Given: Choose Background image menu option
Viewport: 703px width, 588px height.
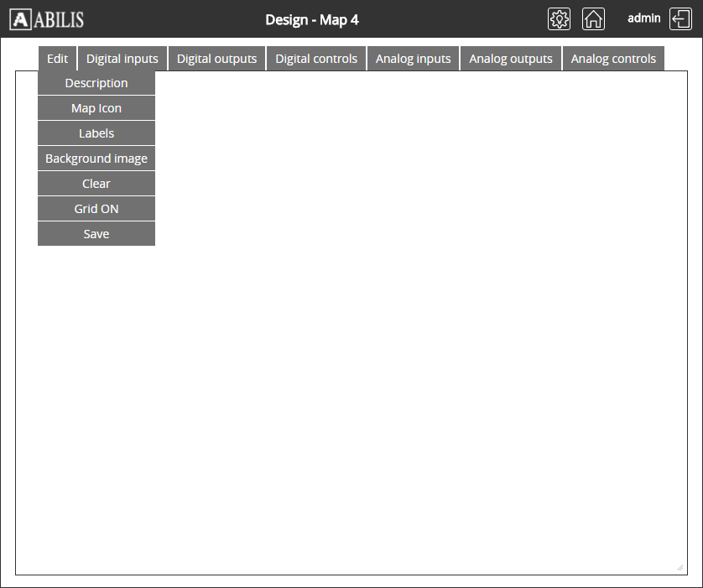Looking at the screenshot, I should (96, 159).
